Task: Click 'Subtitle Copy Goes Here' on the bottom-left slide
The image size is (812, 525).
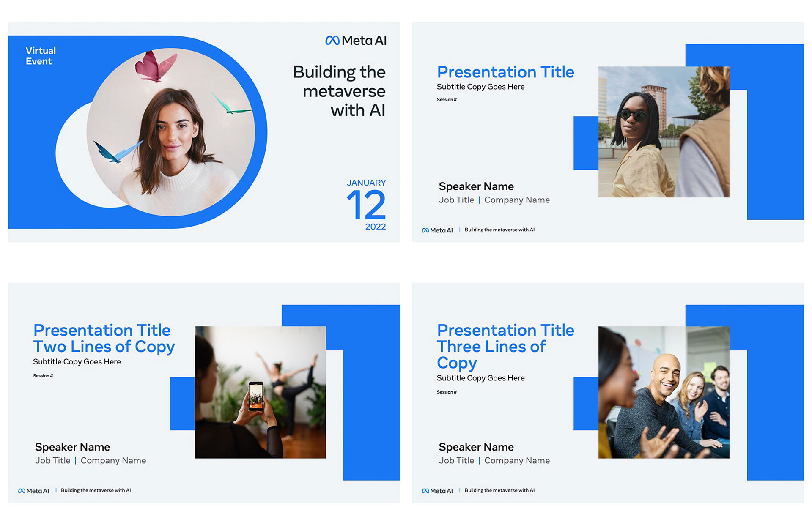Action: 77,362
